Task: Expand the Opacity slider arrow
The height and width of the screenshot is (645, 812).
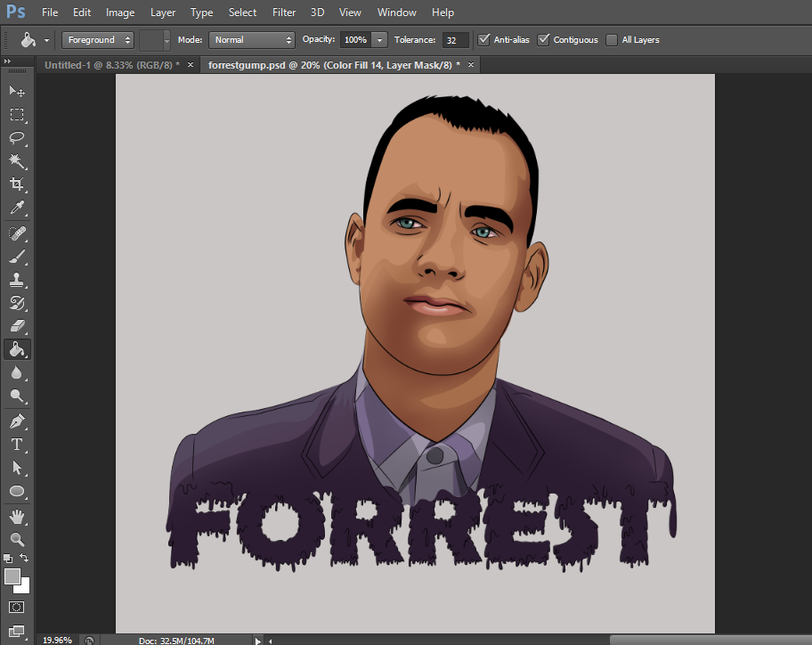Action: tap(380, 40)
